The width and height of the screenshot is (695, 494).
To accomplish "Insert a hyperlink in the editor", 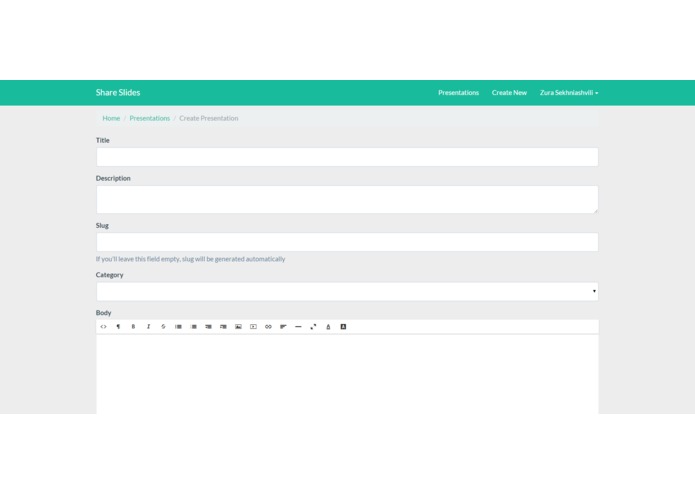I will pos(268,327).
